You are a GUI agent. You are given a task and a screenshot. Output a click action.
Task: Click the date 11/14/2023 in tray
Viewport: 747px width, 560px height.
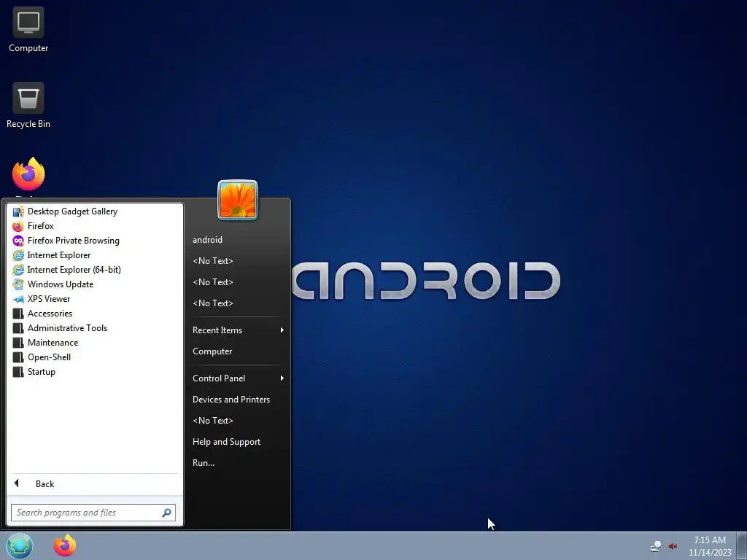point(710,553)
